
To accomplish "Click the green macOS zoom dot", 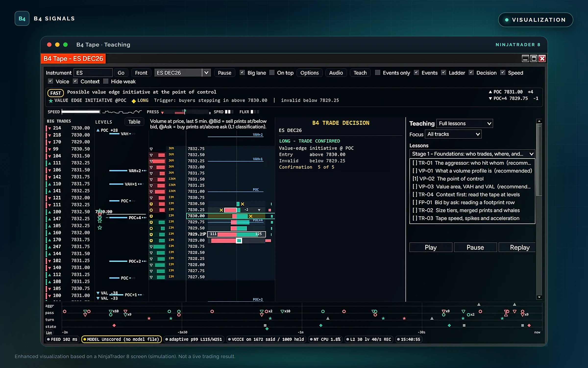I will click(65, 45).
